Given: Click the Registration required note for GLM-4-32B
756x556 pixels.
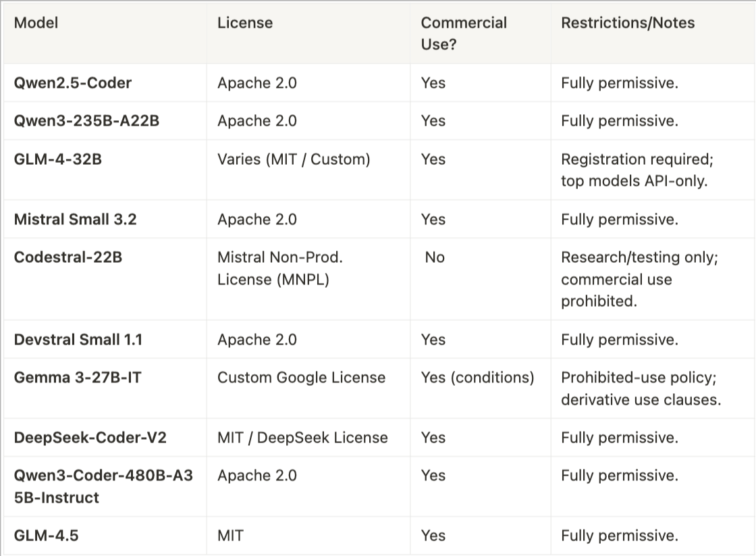Looking at the screenshot, I should [x=637, y=170].
